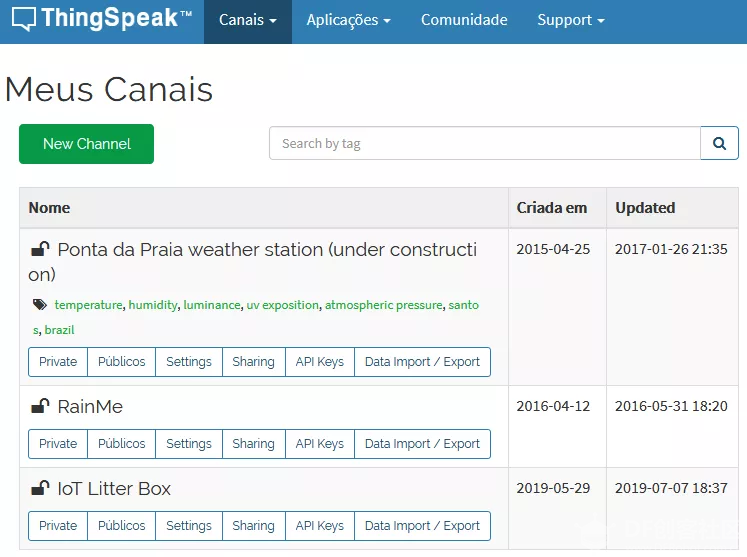The width and height of the screenshot is (747, 557).
Task: Click the unlock icon beside Ponta da Praia
Action: pos(40,249)
